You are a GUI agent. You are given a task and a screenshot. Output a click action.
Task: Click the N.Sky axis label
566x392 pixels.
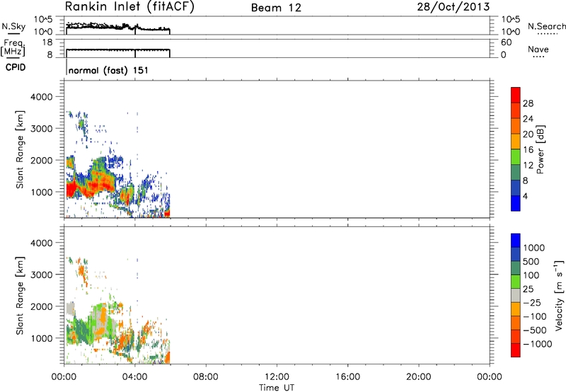tap(13, 26)
